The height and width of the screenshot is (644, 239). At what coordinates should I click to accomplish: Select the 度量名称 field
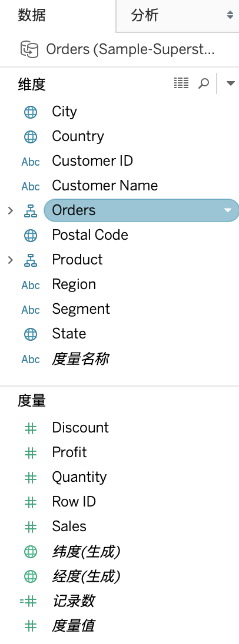coord(80,359)
